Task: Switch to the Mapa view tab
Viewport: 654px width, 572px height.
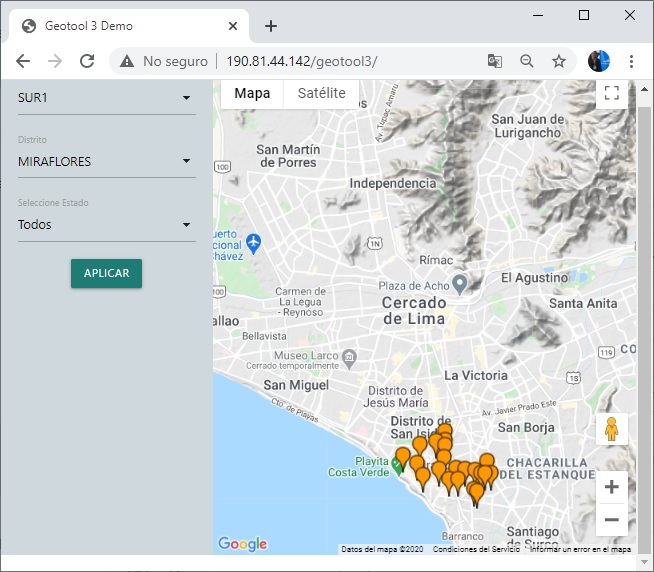Action: [x=252, y=93]
